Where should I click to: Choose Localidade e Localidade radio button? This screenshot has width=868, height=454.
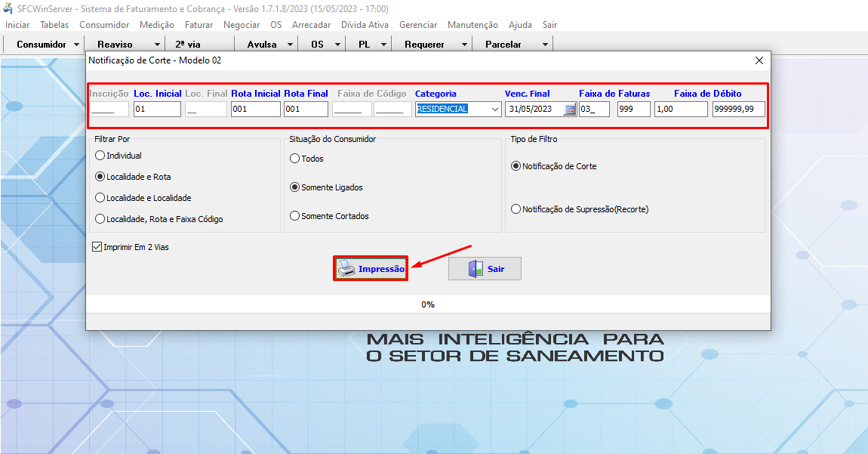point(100,198)
